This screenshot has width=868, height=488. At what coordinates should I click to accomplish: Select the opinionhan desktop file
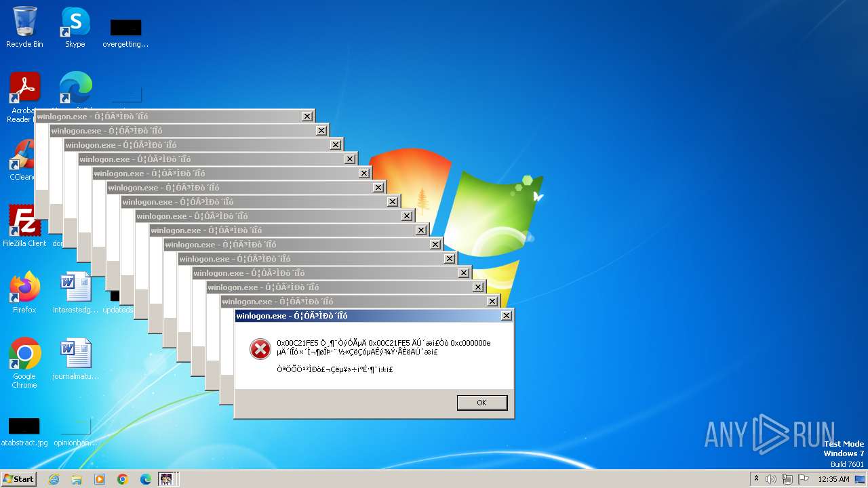(75, 432)
